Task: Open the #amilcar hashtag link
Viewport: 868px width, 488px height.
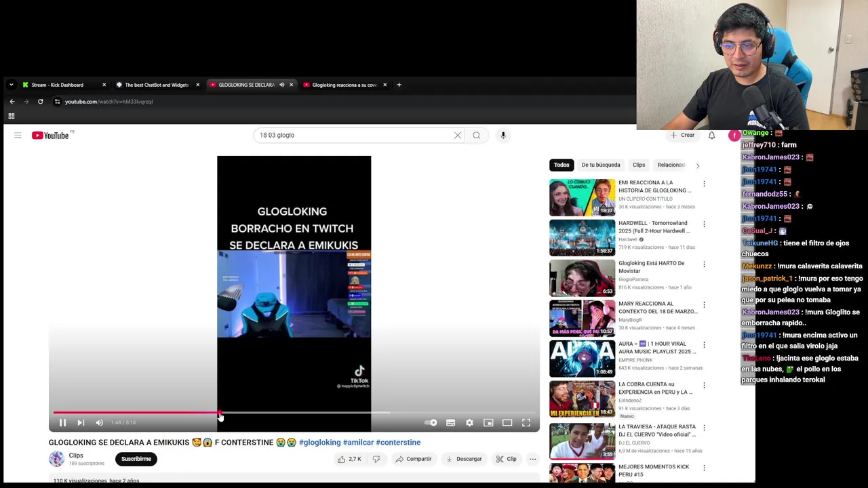Action: click(x=358, y=443)
